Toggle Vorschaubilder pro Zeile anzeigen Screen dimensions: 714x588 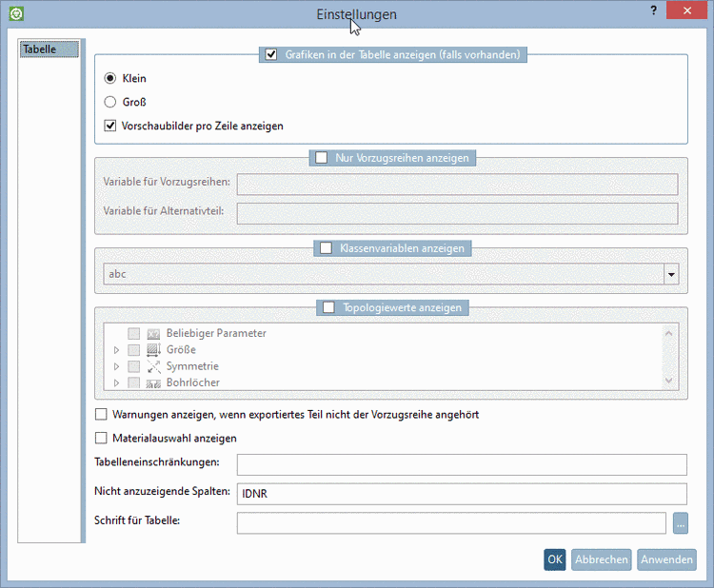click(110, 126)
